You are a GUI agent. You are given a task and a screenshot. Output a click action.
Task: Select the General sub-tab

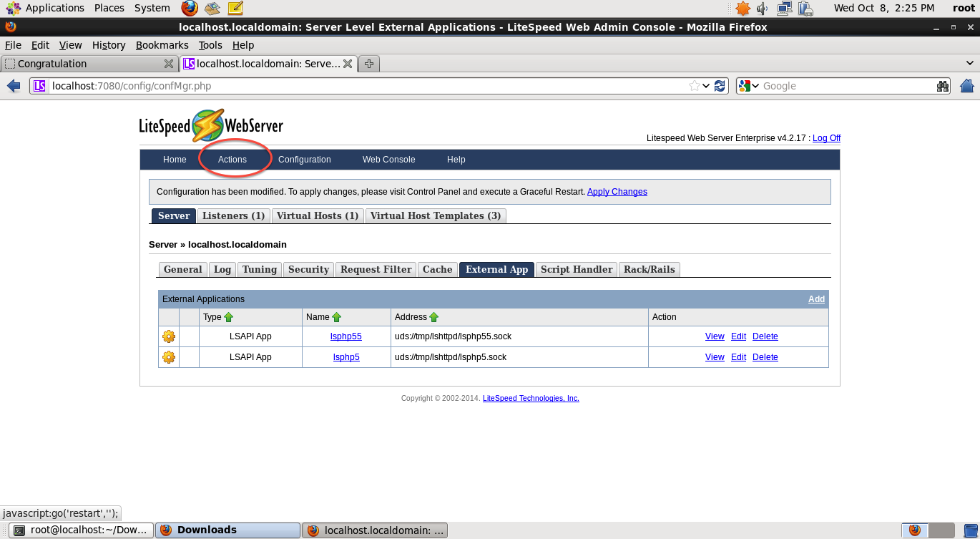[183, 269]
